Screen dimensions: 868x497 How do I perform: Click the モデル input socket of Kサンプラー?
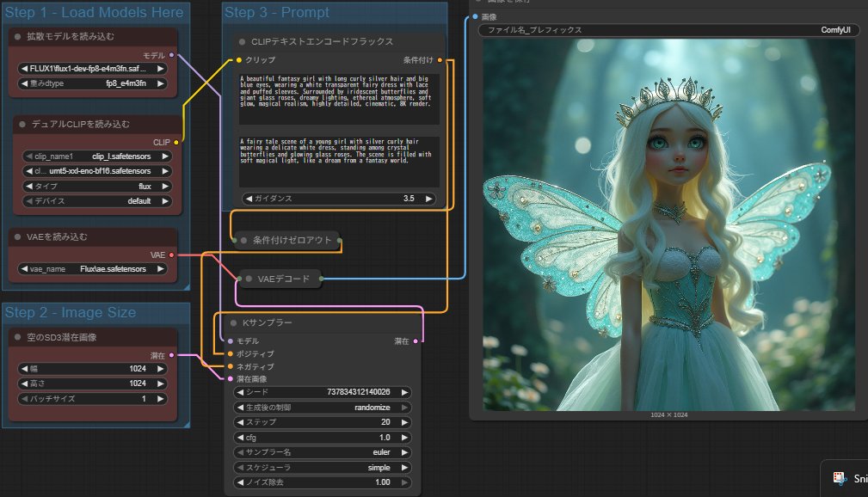[231, 341]
